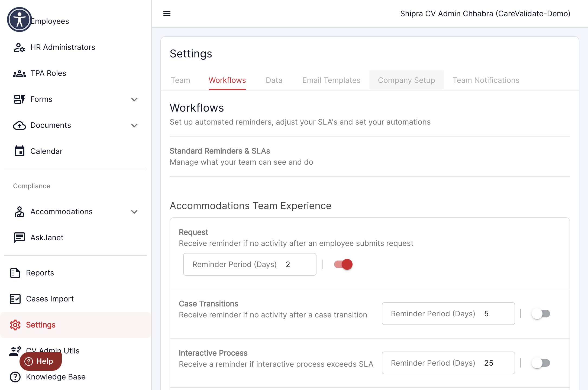This screenshot has width=588, height=390.
Task: Click the Documents cloud upload icon
Action: 19,125
